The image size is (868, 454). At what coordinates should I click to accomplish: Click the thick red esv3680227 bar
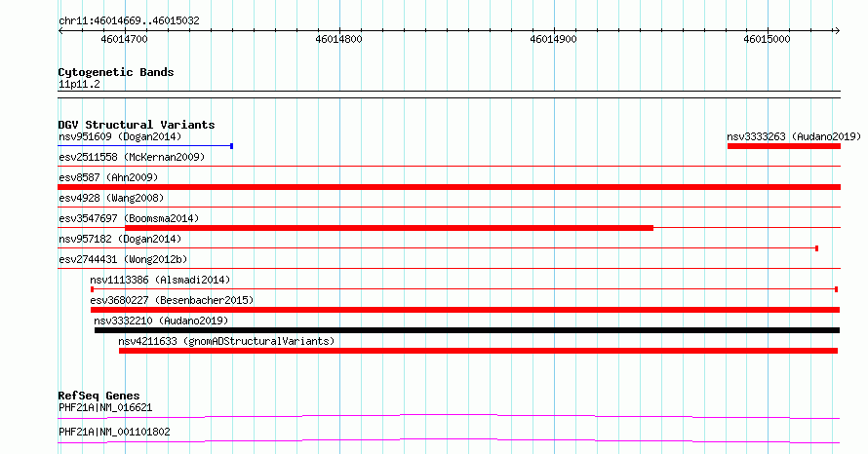[465, 310]
